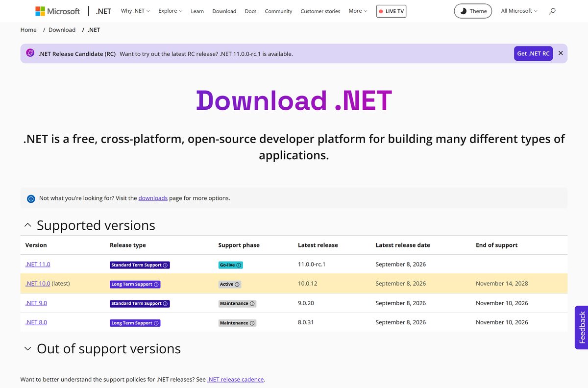588x388 pixels.
Task: Click the LIVE TV button
Action: click(392, 11)
